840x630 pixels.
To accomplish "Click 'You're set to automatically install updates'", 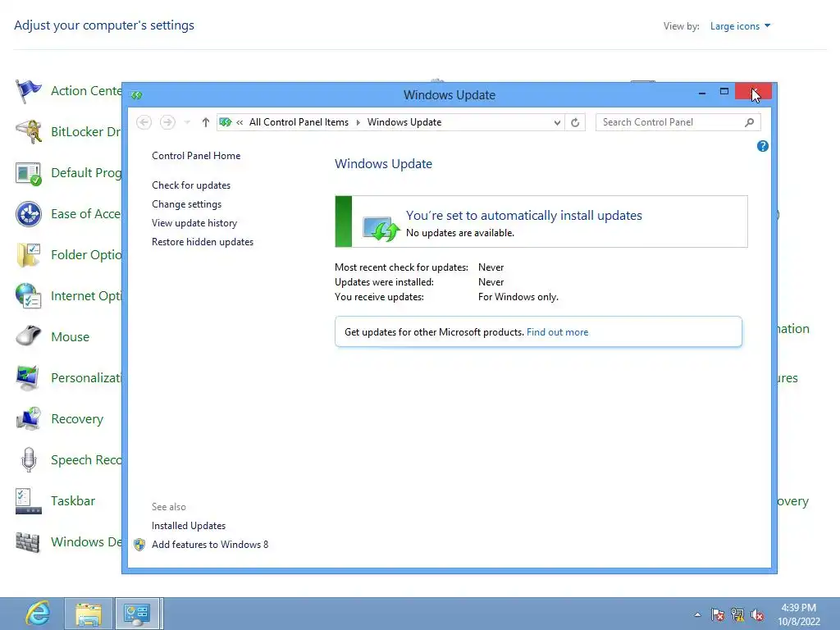I will point(524,216).
